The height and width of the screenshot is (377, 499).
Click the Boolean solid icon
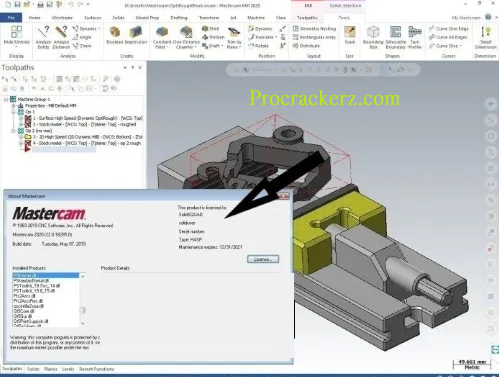(115, 35)
